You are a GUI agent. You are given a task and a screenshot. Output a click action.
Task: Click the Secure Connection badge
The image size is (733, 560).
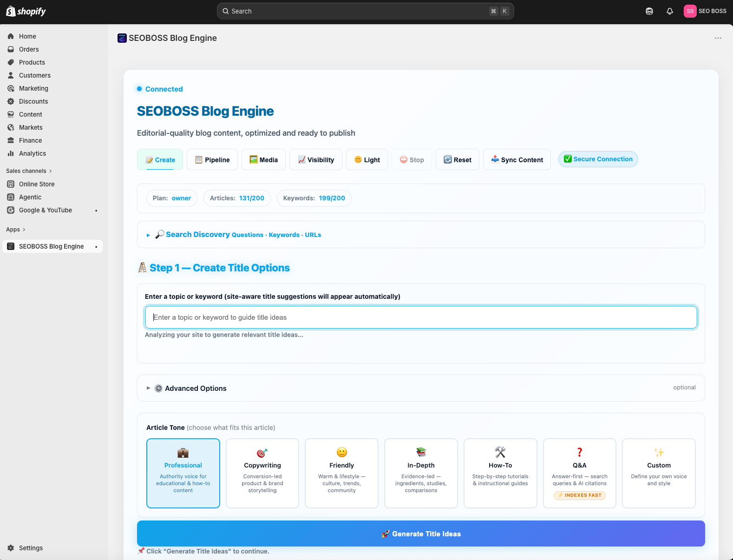[x=598, y=159]
